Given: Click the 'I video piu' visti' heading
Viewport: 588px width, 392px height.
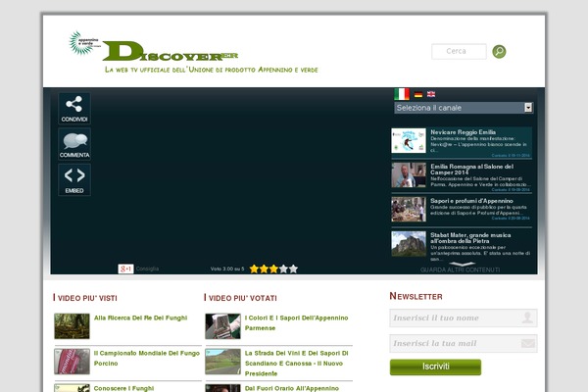Looking at the screenshot, I should pyautogui.click(x=85, y=298).
